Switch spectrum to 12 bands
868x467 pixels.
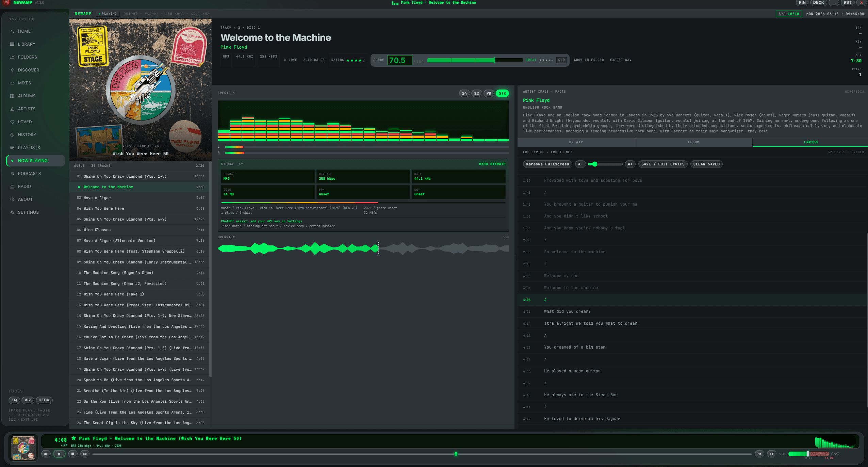(x=476, y=93)
